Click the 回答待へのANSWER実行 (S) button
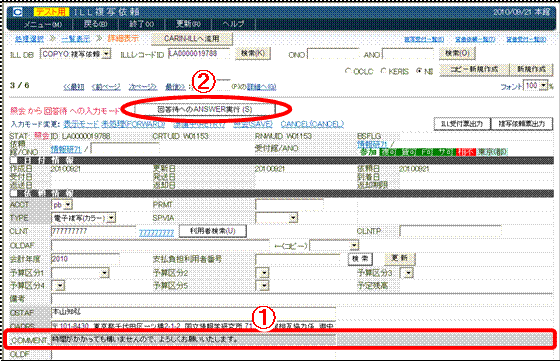 tap(205, 109)
